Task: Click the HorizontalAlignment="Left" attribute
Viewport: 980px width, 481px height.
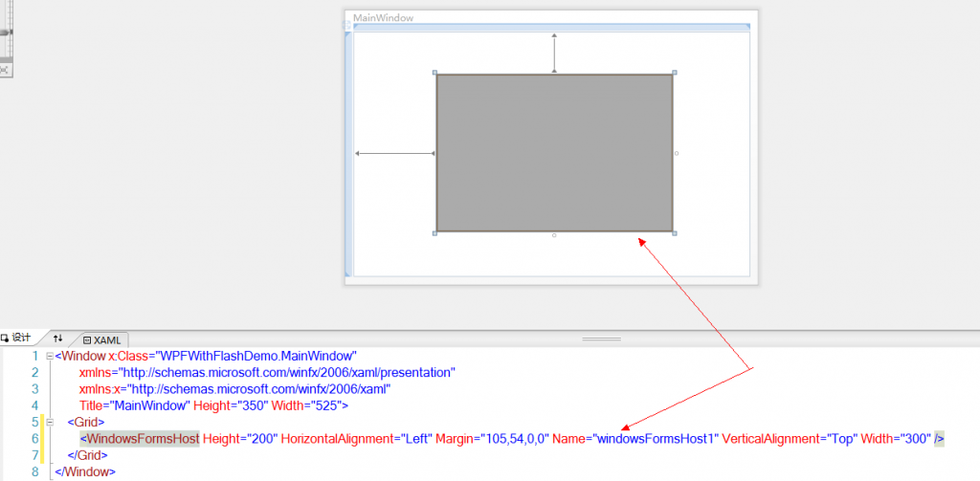Action: tap(356, 439)
